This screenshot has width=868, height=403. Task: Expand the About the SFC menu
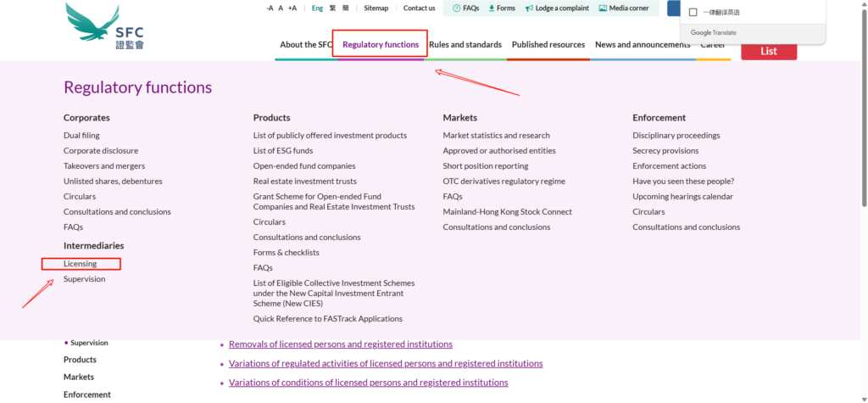point(306,45)
